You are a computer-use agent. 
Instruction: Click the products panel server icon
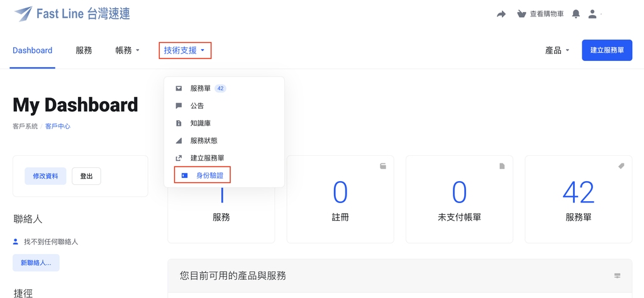click(617, 275)
